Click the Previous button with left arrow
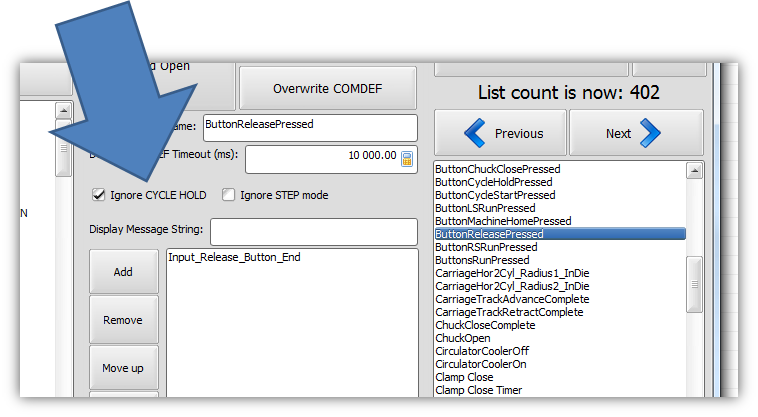This screenshot has height=417, width=758. (x=501, y=134)
